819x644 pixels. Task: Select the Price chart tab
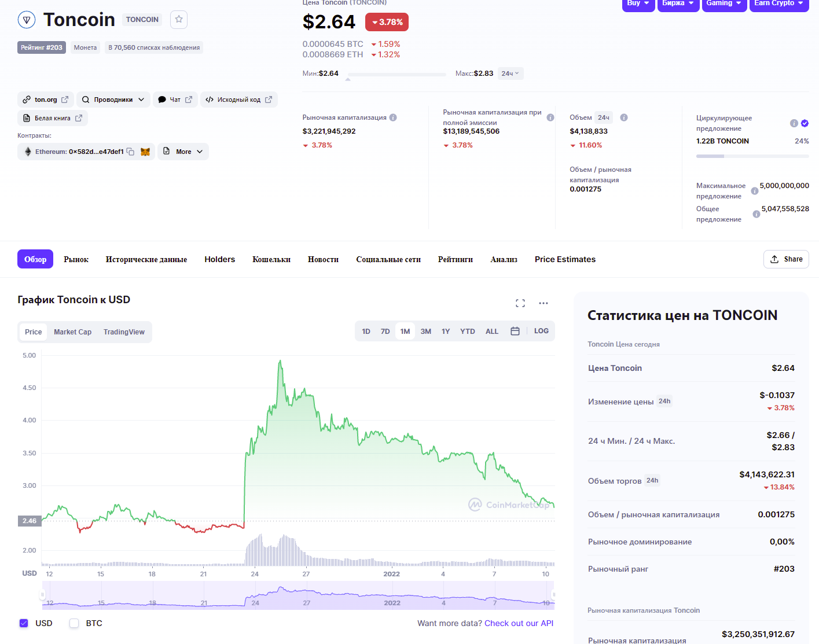pyautogui.click(x=34, y=332)
